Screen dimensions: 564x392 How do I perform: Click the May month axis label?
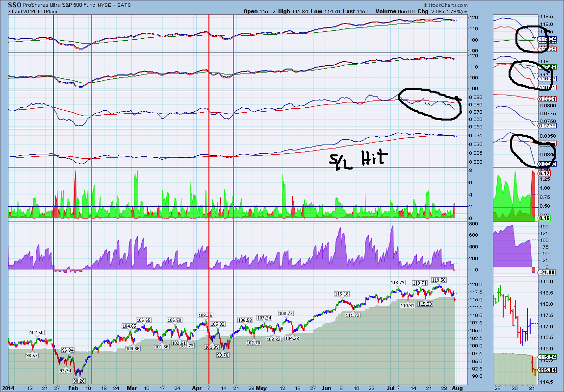pos(261,389)
